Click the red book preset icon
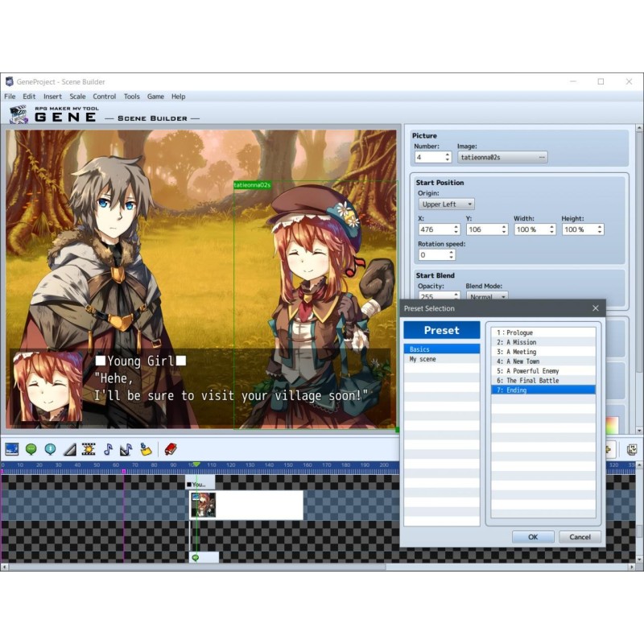The height and width of the screenshot is (644, 644). 170,449
